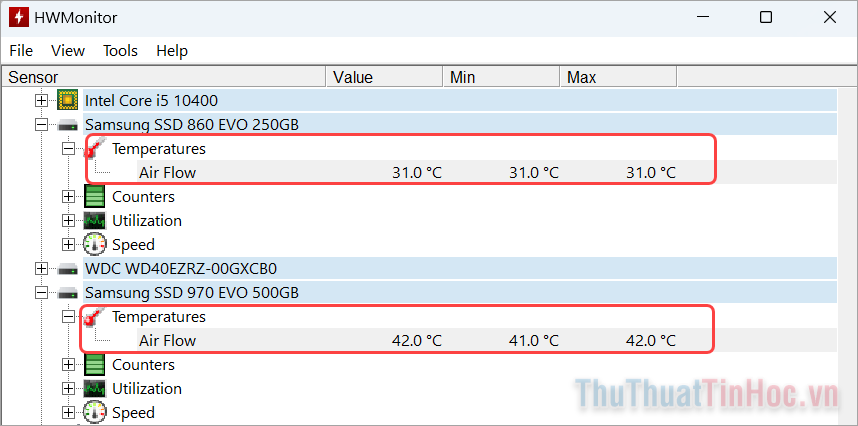Expand the Intel Core i5 10400 node
Viewport: 858px width, 426px height.
41,101
